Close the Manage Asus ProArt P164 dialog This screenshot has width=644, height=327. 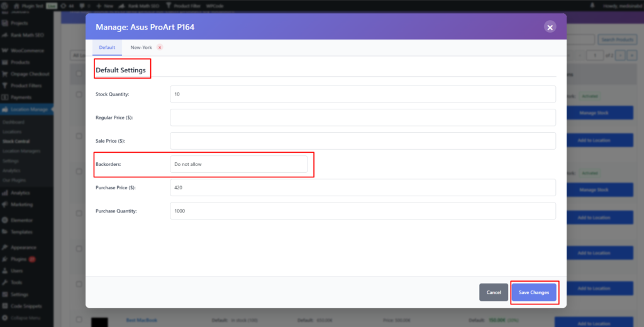tap(550, 27)
